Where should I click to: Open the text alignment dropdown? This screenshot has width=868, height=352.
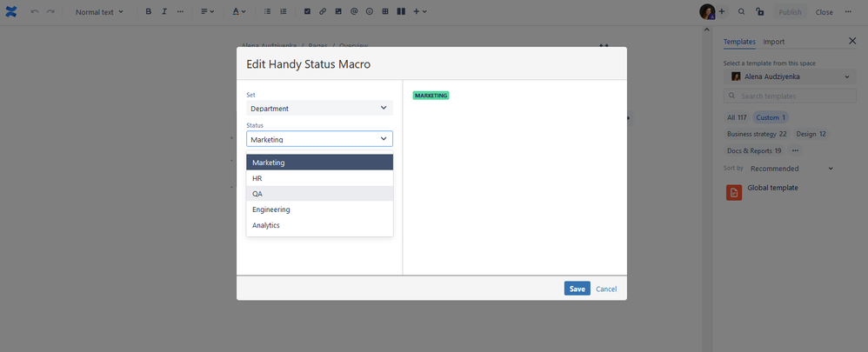coord(207,11)
